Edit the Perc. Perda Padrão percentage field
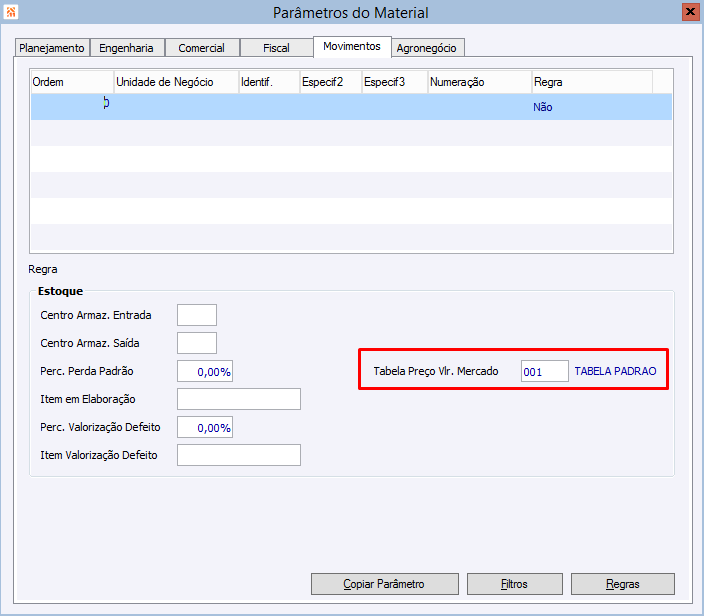The width and height of the screenshot is (704, 616). point(205,371)
